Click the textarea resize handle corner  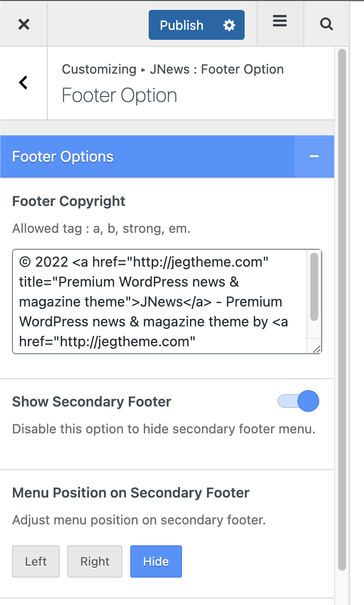[x=316, y=349]
